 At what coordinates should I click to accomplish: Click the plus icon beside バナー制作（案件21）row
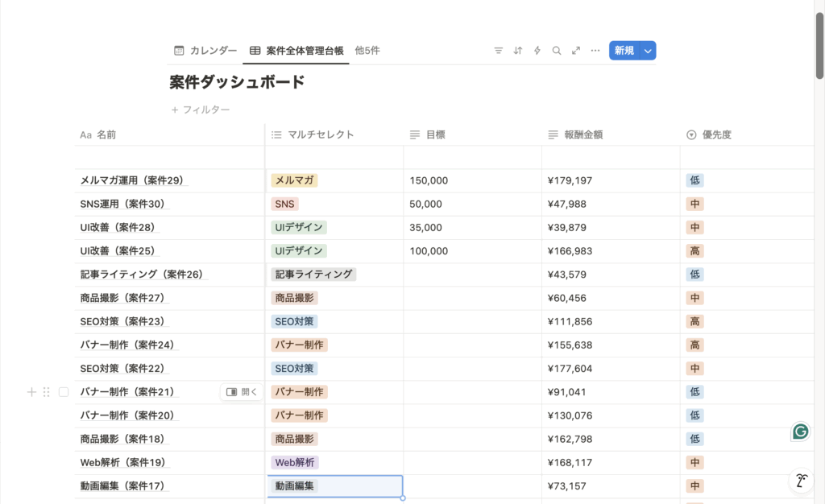(x=31, y=392)
